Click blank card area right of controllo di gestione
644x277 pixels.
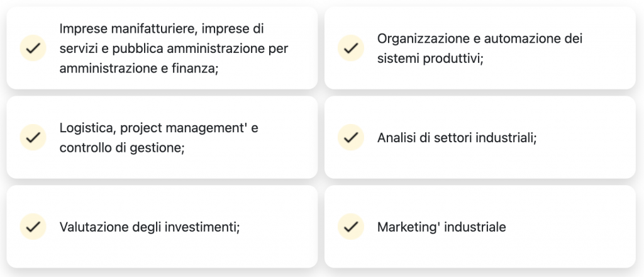(252, 147)
